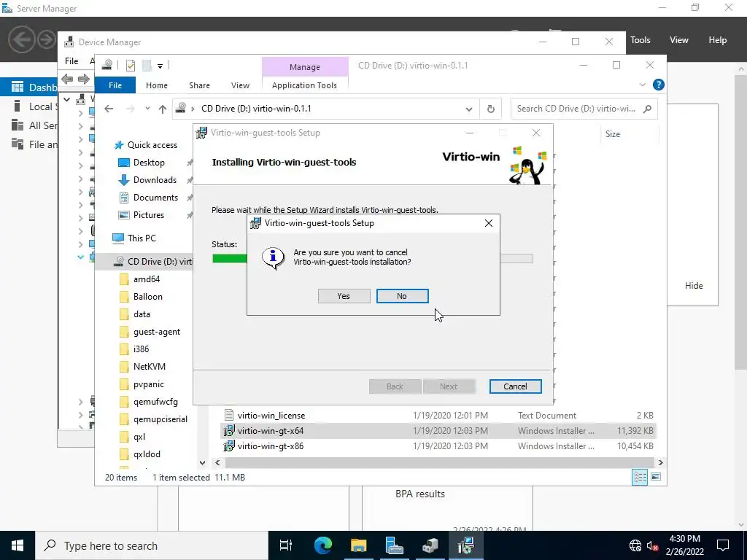Select the Manage contextual tab
747x560 pixels.
pos(305,67)
